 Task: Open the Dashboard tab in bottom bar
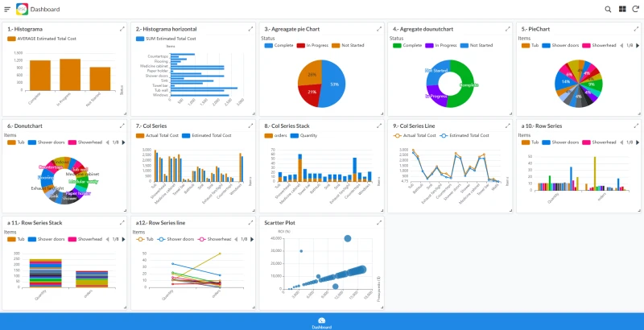[x=321, y=323]
